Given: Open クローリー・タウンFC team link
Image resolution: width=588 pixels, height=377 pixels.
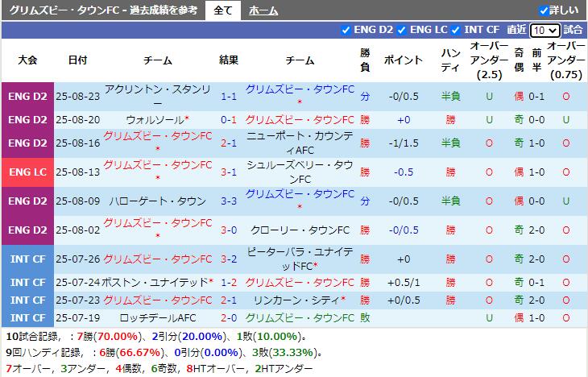Looking at the screenshot, I should click(300, 230).
